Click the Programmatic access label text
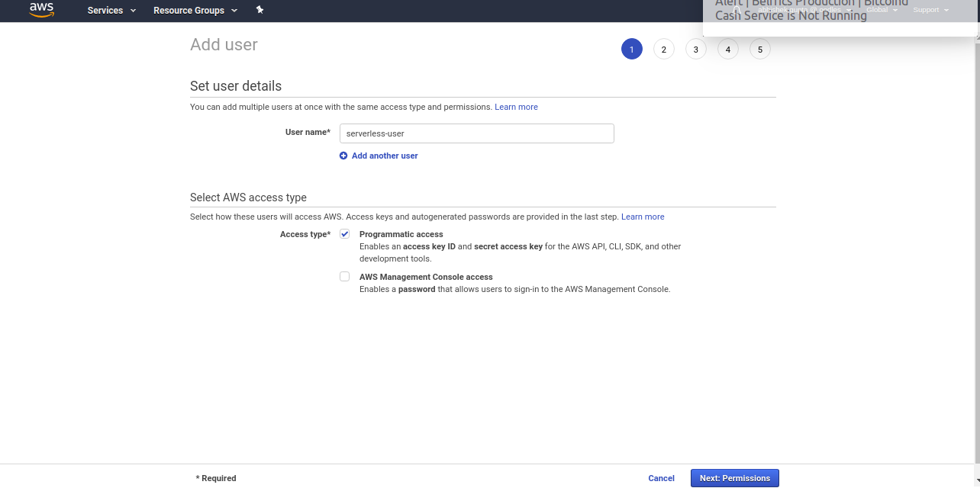Image resolution: width=980 pixels, height=488 pixels. tap(401, 234)
